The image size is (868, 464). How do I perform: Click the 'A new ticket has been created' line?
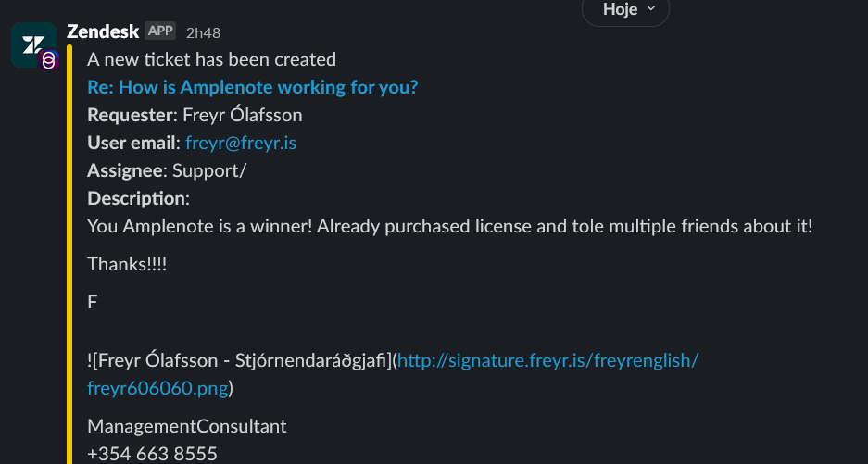pyautogui.click(x=211, y=60)
